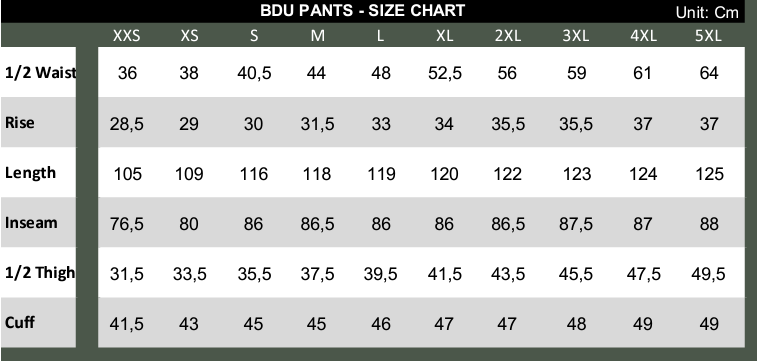Select the 1/2 Waist row label
This screenshot has width=757, height=361.
point(41,73)
